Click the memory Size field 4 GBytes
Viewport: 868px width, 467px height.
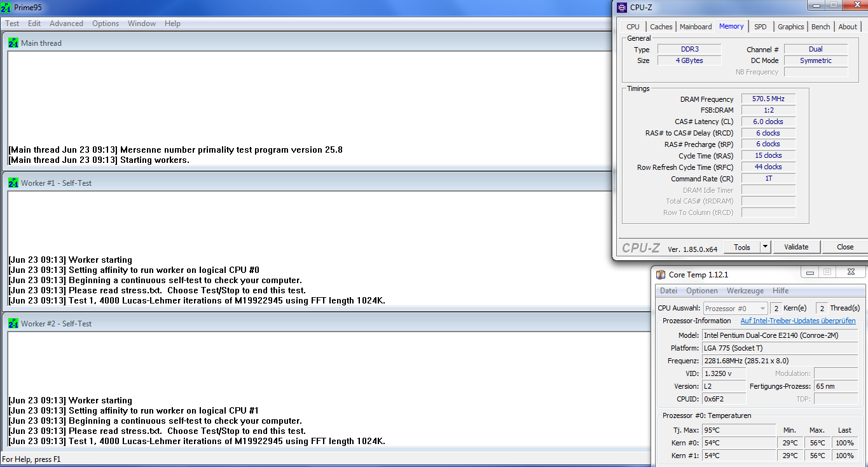(x=689, y=60)
